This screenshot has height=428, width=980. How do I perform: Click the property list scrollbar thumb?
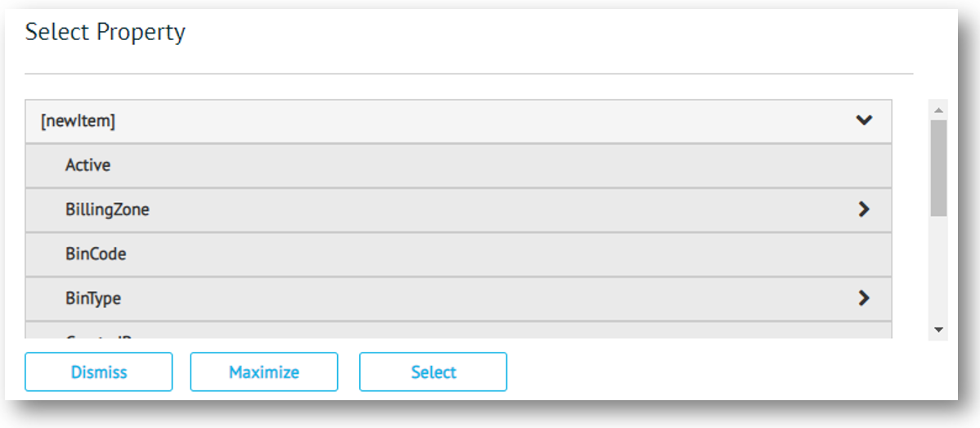[938, 168]
